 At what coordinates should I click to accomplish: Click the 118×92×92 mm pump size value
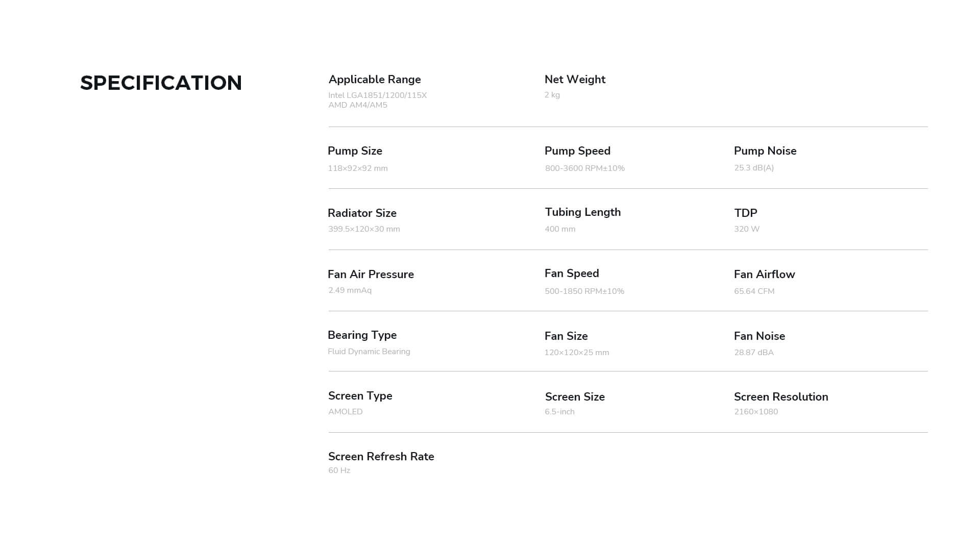pyautogui.click(x=357, y=168)
